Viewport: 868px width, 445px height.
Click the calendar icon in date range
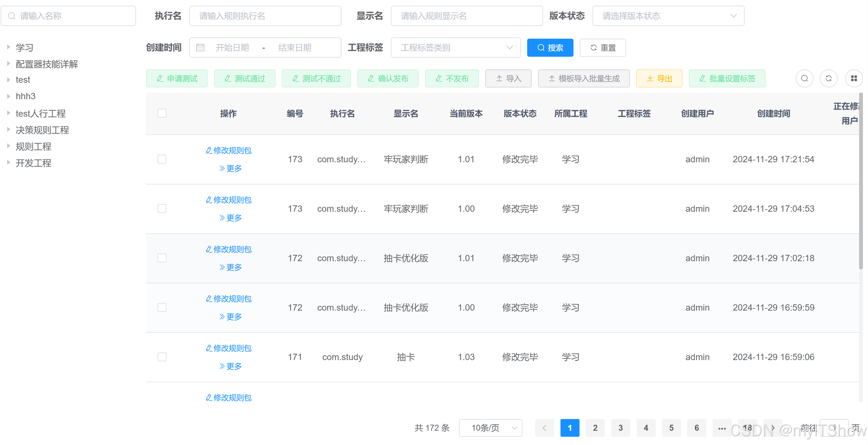(x=200, y=48)
